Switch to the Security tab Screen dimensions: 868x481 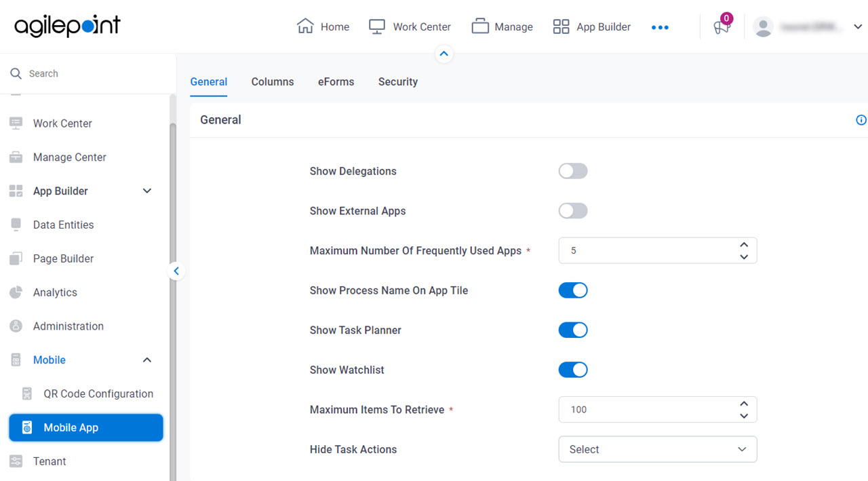click(398, 81)
